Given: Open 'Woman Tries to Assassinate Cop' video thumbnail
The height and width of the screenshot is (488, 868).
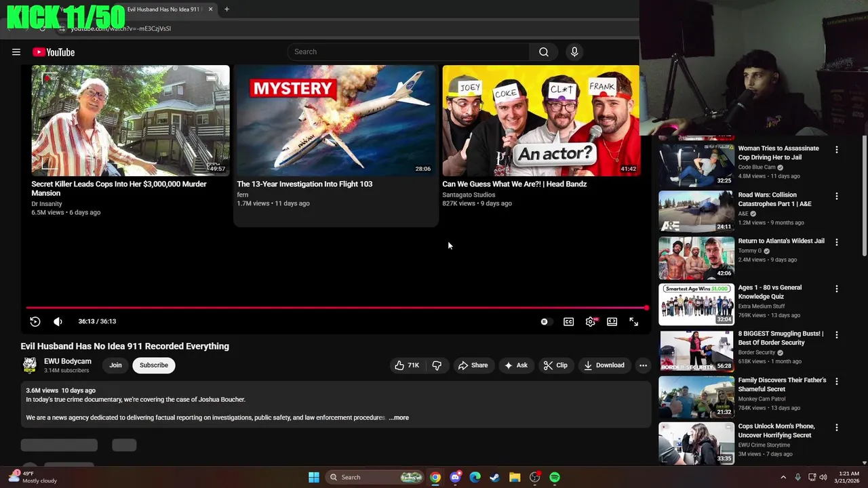Looking at the screenshot, I should (x=696, y=165).
